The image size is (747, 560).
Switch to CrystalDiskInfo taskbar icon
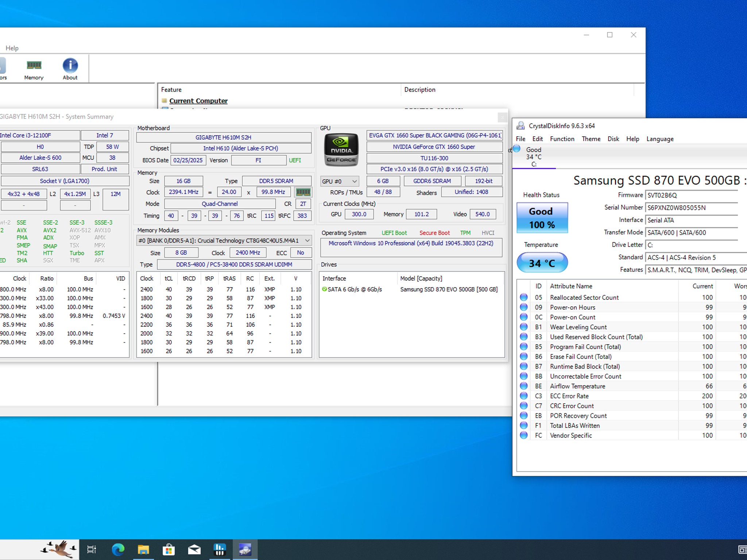click(x=245, y=549)
